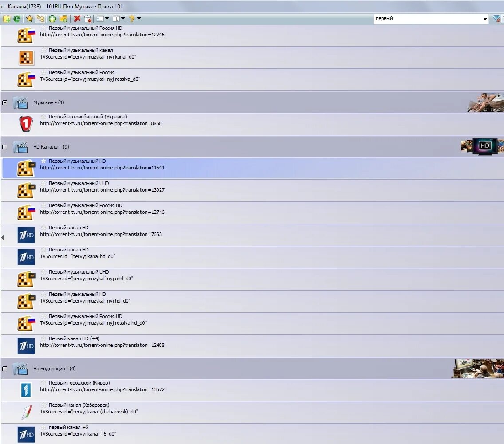Click URL torrent-online.php?translation=13672
Screen dimensions: 504x444
pos(102,390)
